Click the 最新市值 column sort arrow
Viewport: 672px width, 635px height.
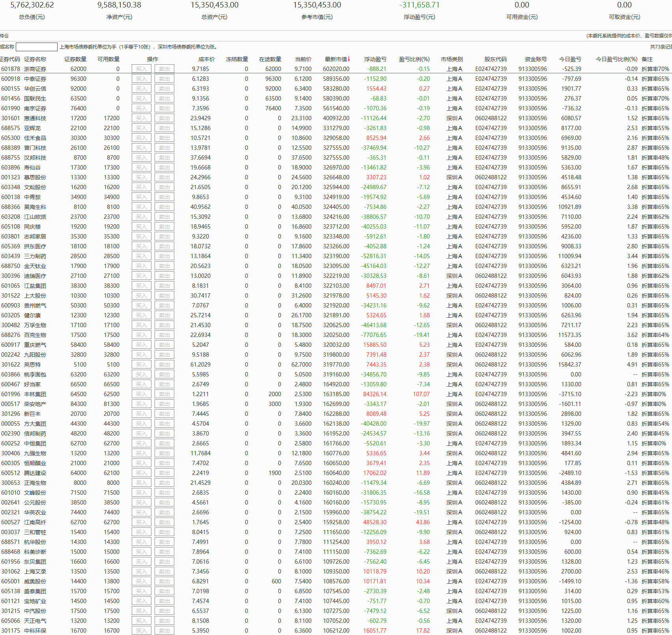[x=349, y=59]
